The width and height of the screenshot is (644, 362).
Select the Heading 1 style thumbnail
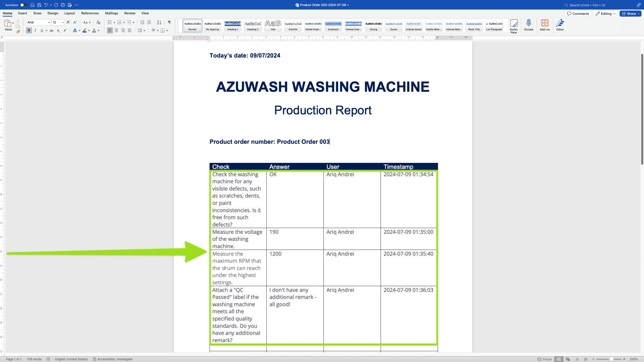232,26
